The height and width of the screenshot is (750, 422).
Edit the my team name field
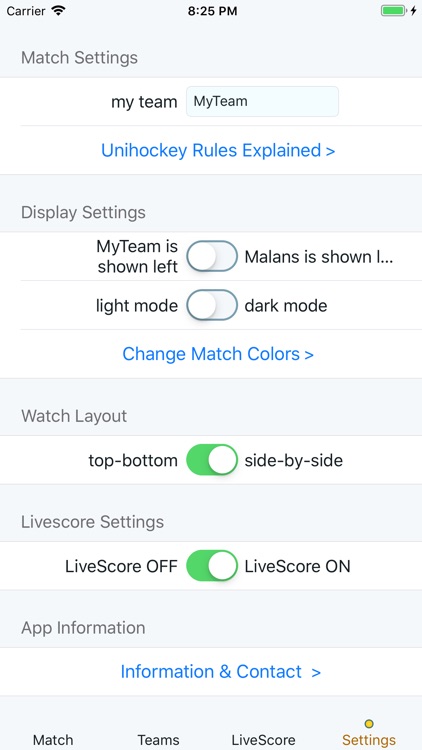click(262, 101)
